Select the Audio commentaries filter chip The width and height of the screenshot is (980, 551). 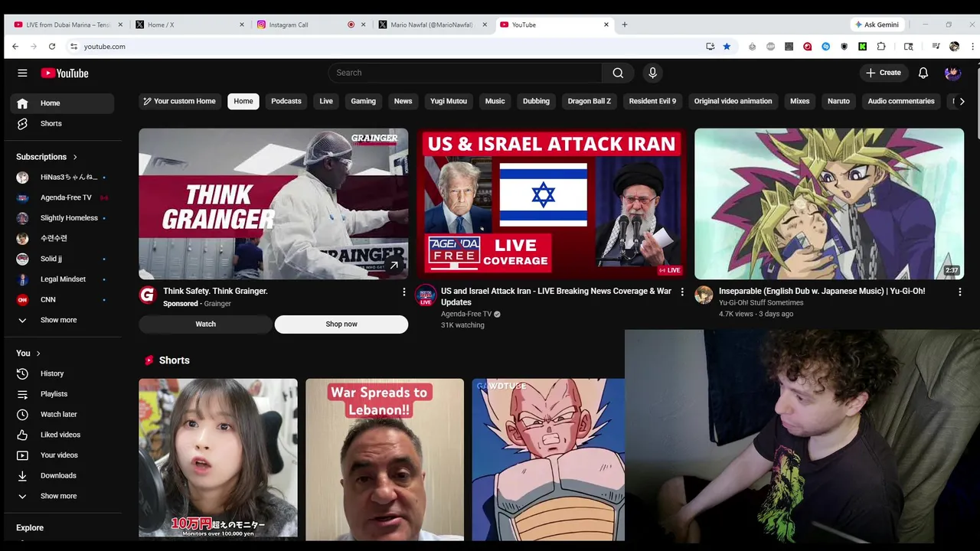click(901, 101)
